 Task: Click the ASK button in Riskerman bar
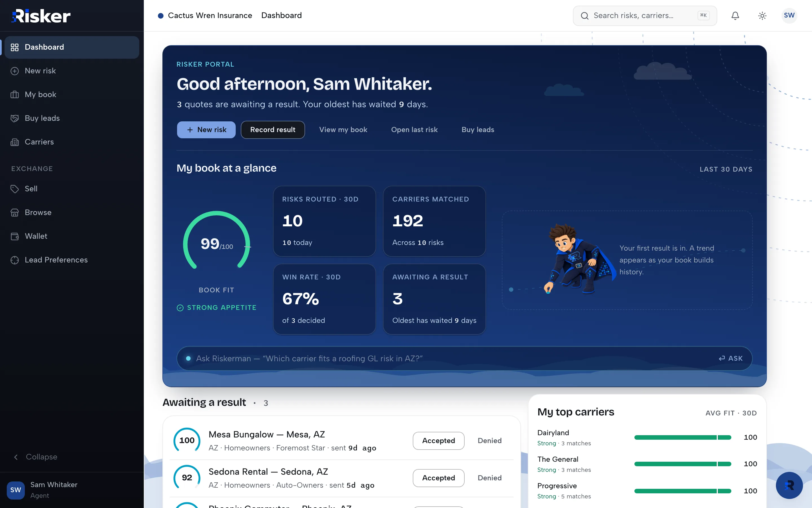point(731,358)
